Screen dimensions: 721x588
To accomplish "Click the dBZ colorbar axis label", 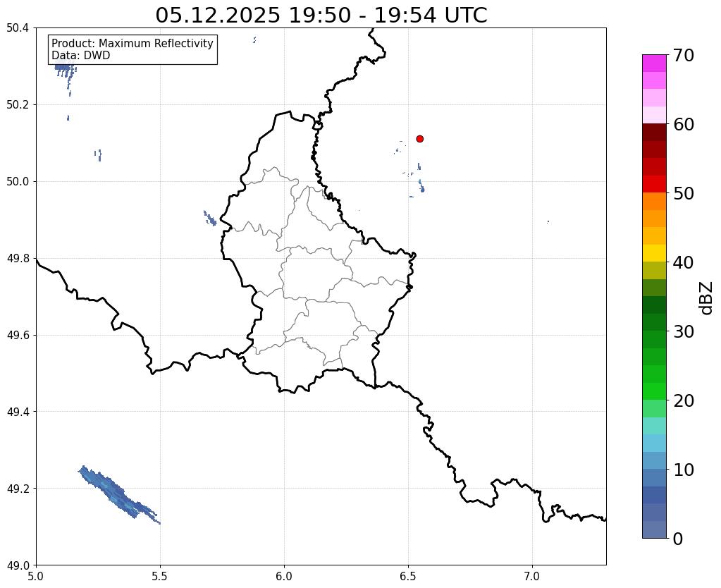I will coord(707,298).
